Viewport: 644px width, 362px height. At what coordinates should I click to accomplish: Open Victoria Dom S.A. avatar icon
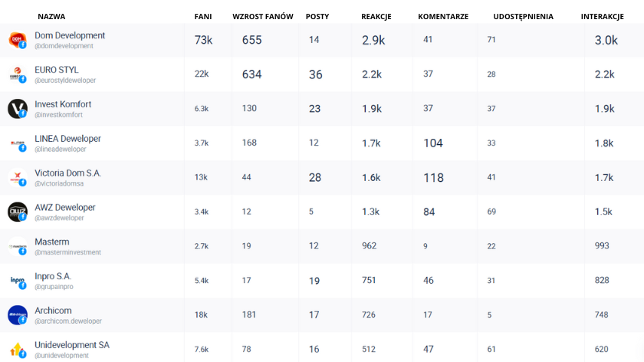pyautogui.click(x=17, y=177)
